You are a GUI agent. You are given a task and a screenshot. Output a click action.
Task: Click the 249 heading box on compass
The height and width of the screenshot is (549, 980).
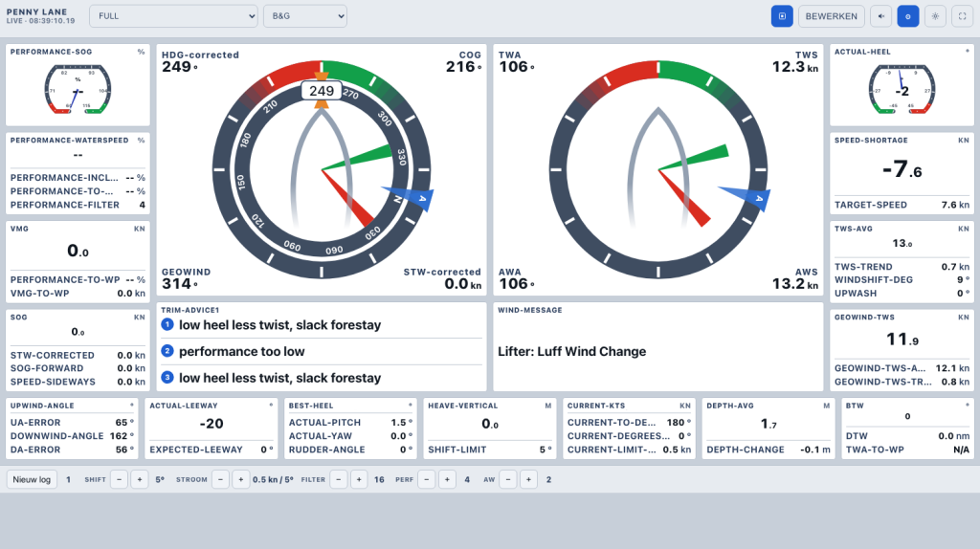[x=322, y=91]
